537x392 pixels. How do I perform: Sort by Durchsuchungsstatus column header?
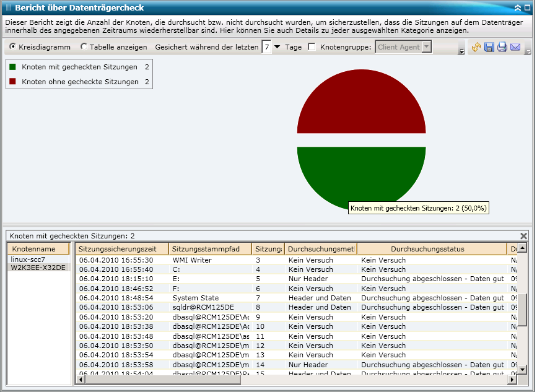(427, 249)
